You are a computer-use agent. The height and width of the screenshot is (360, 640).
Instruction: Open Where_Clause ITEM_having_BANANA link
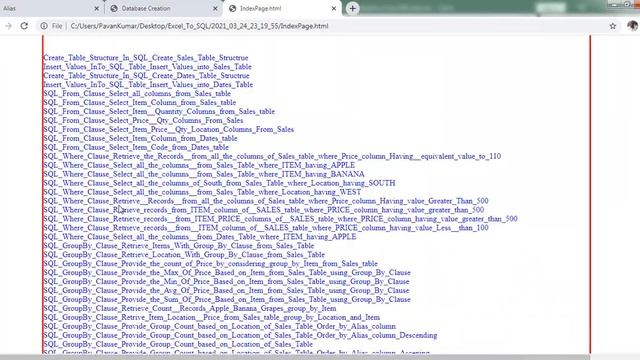(204, 174)
